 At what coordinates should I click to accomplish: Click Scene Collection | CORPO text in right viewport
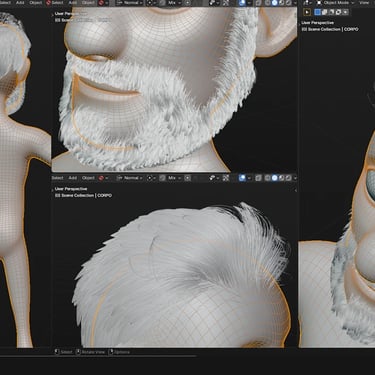tap(330, 29)
